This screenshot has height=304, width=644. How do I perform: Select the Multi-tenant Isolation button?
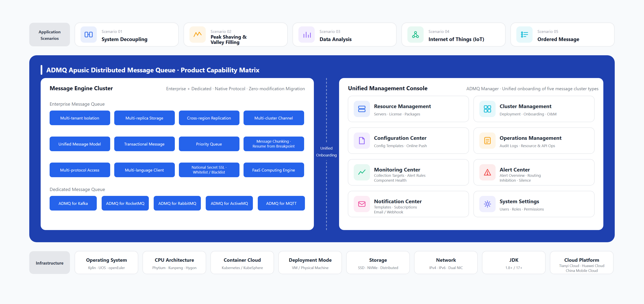tap(80, 118)
